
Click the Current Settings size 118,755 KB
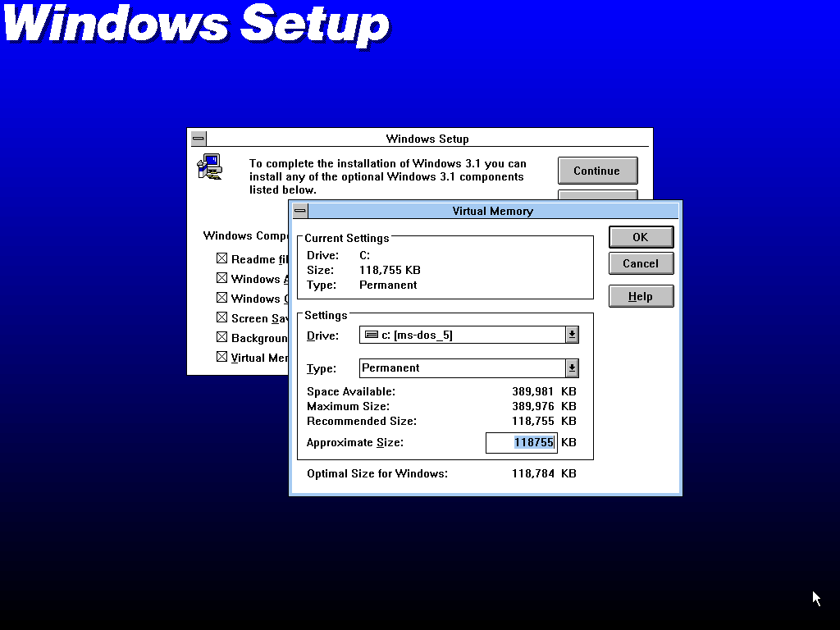pos(390,270)
